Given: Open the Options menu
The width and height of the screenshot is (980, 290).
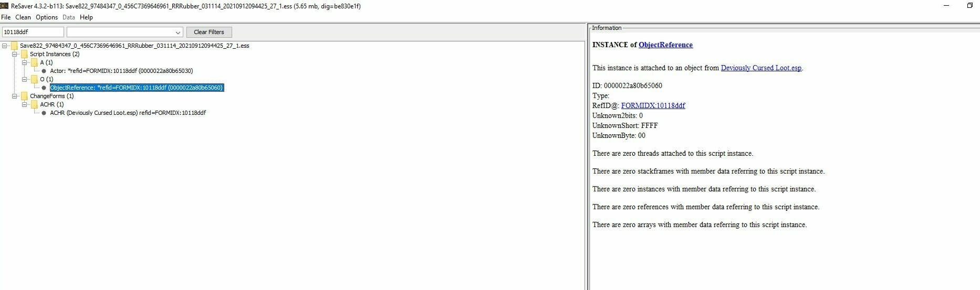Looking at the screenshot, I should 47,17.
